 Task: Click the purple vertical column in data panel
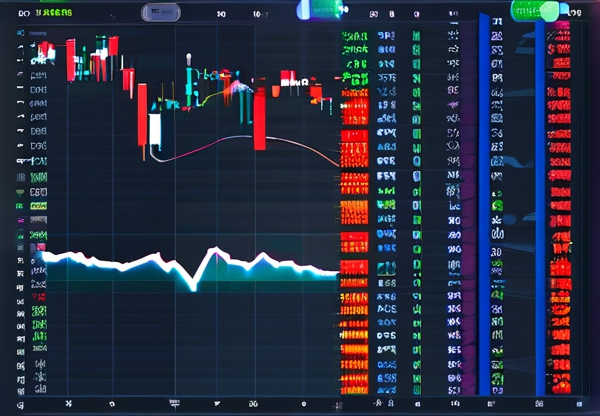point(460,200)
